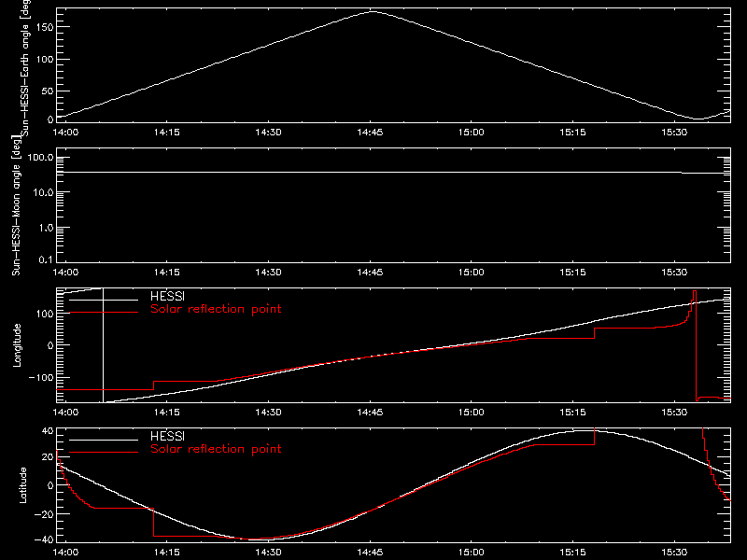The height and width of the screenshot is (560, 747).
Task: Click the Longitude axis title
Action: pos(17,345)
